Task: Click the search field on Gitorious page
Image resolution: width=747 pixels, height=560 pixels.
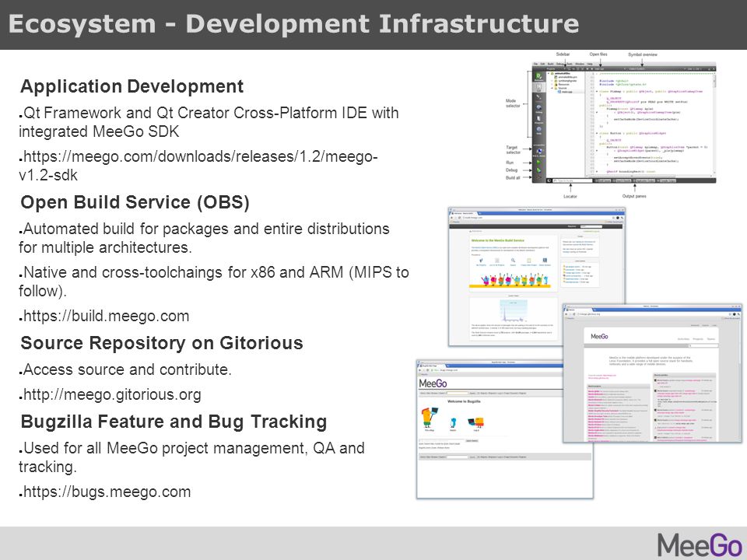Action: point(703,345)
